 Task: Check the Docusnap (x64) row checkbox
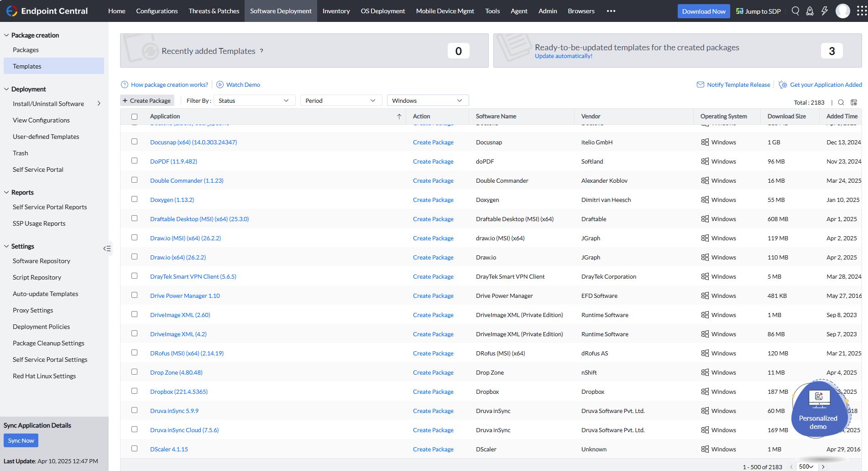tap(134, 142)
